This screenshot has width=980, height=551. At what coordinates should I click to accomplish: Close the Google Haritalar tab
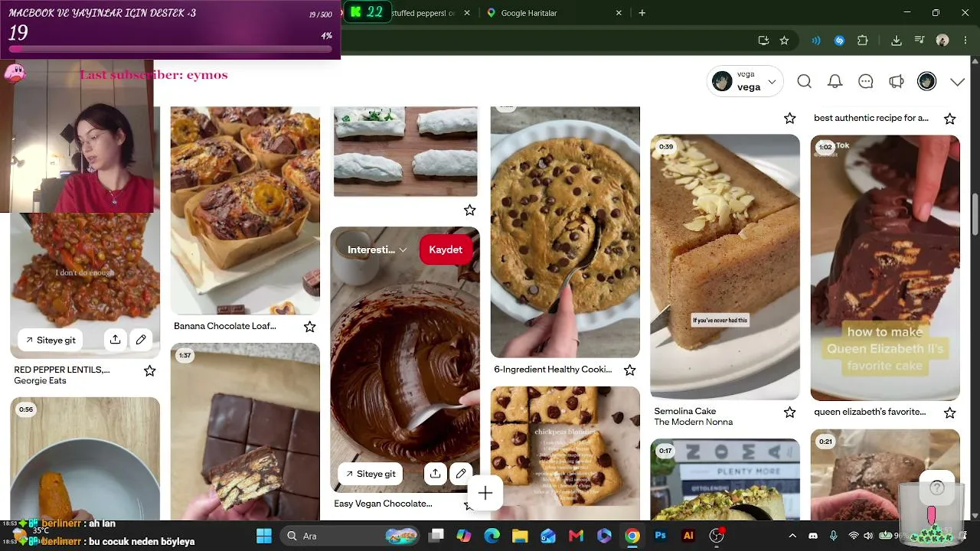coord(619,13)
